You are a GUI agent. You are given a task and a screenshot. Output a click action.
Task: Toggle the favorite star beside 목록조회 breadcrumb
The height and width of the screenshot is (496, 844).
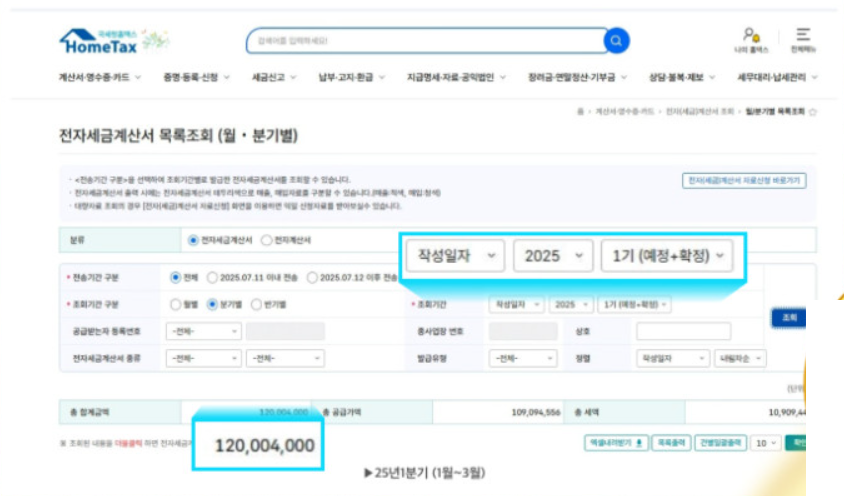pos(813,112)
